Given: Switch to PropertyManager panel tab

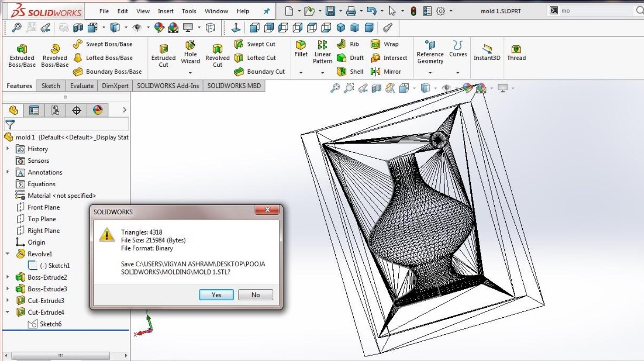Looking at the screenshot, I should 34,110.
